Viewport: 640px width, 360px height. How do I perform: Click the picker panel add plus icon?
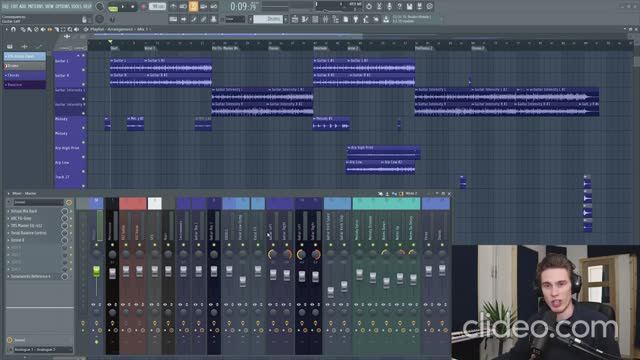[24, 47]
